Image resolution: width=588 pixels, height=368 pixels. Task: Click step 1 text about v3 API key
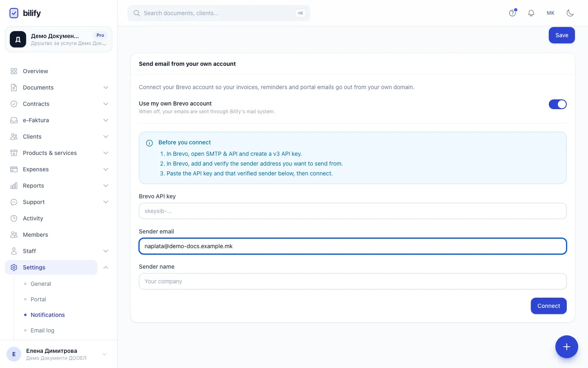coord(234,154)
